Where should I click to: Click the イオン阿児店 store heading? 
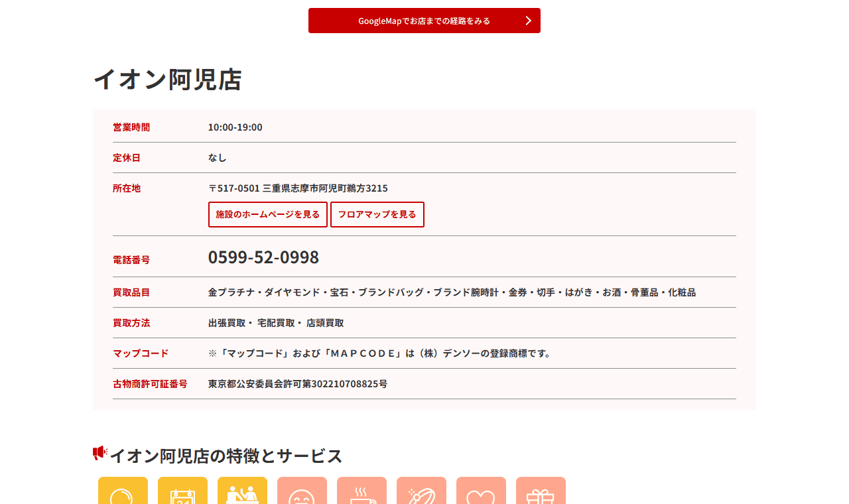(x=167, y=80)
